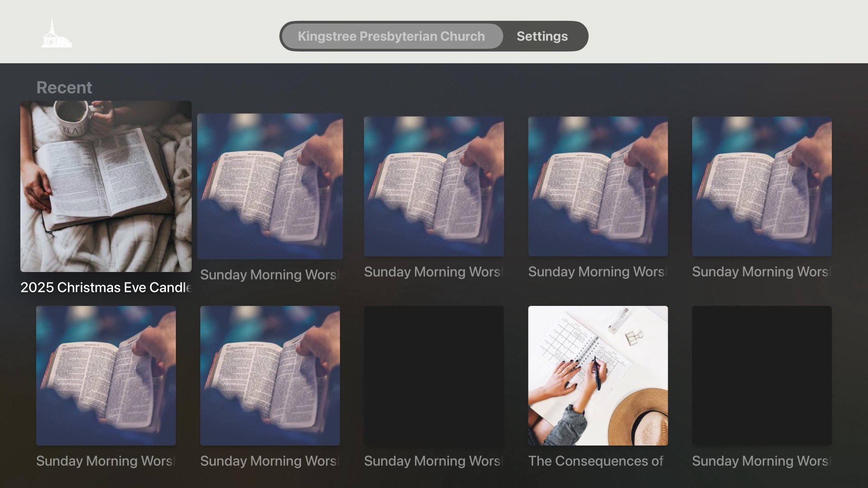Open first Bible thumbnail in bottom row
Viewport: 868px width, 488px height.
pos(106,375)
